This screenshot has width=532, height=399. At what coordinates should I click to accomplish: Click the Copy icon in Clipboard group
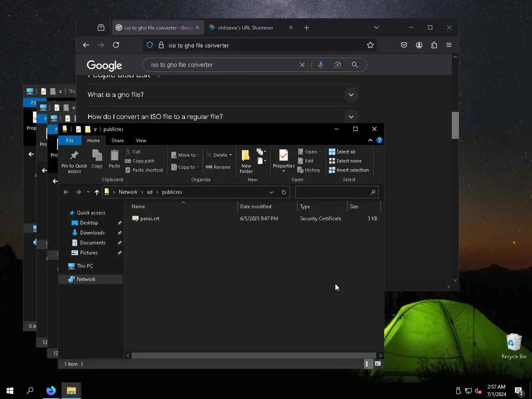[97, 159]
